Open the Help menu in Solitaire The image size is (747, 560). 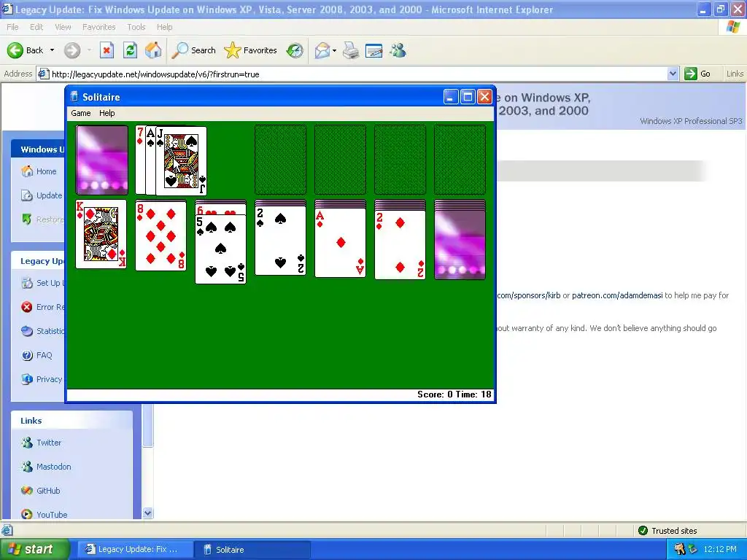pyautogui.click(x=107, y=113)
